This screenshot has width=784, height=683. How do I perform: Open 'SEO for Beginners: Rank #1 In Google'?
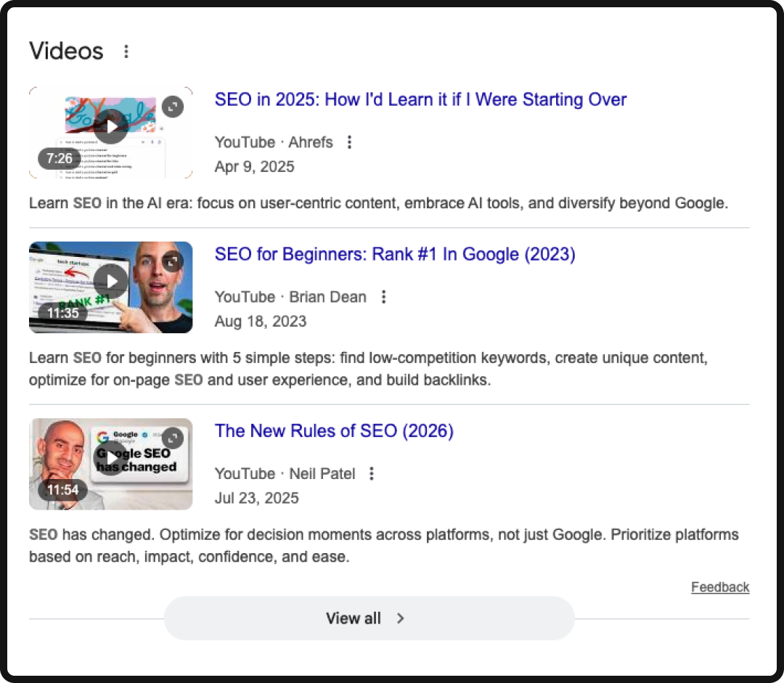[x=394, y=254]
